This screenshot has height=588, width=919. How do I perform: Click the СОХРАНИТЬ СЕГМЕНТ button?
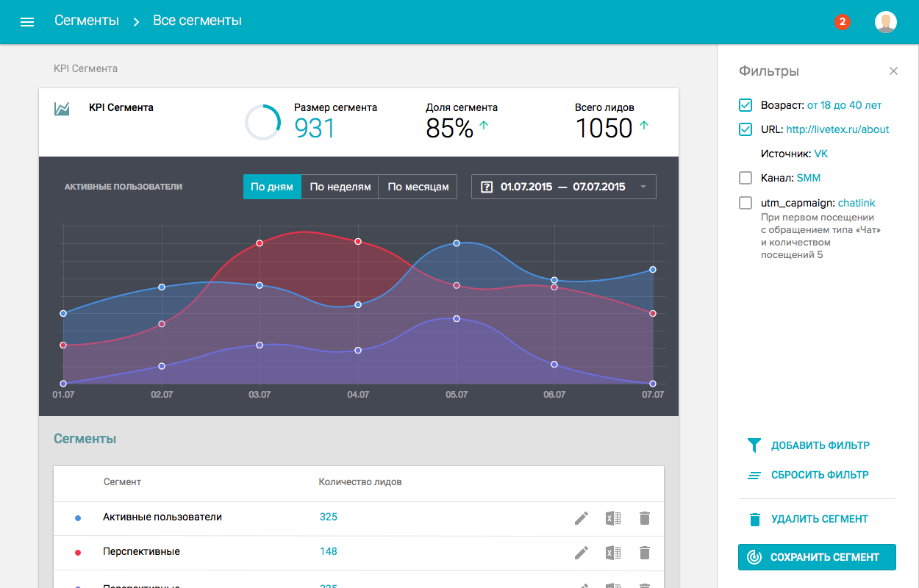[817, 557]
